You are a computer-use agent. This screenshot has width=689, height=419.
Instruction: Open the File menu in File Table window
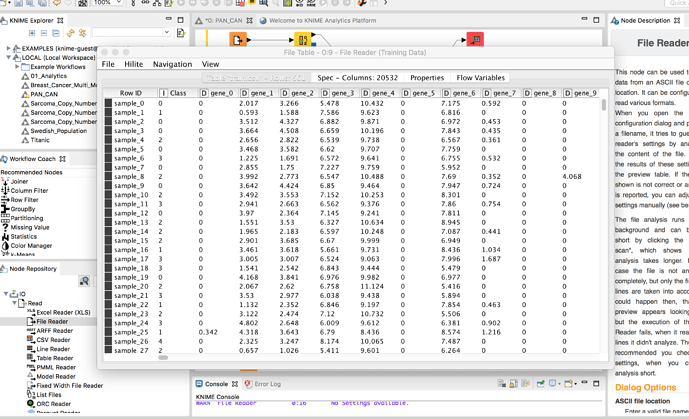click(108, 64)
